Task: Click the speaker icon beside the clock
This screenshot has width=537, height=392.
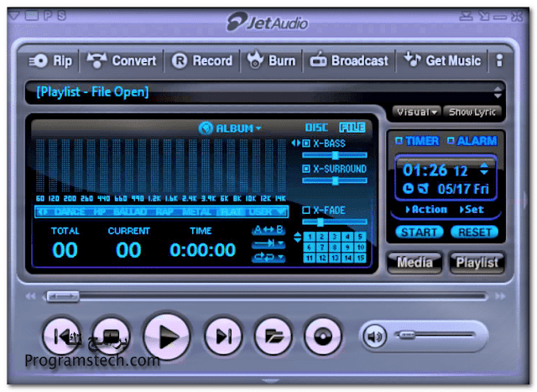Action: click(423, 188)
